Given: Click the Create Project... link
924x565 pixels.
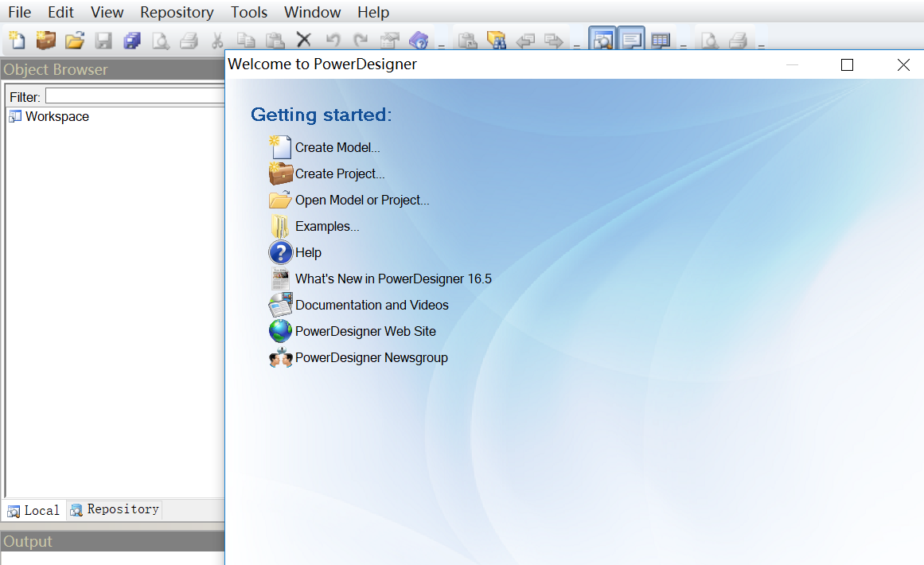Looking at the screenshot, I should coord(339,173).
